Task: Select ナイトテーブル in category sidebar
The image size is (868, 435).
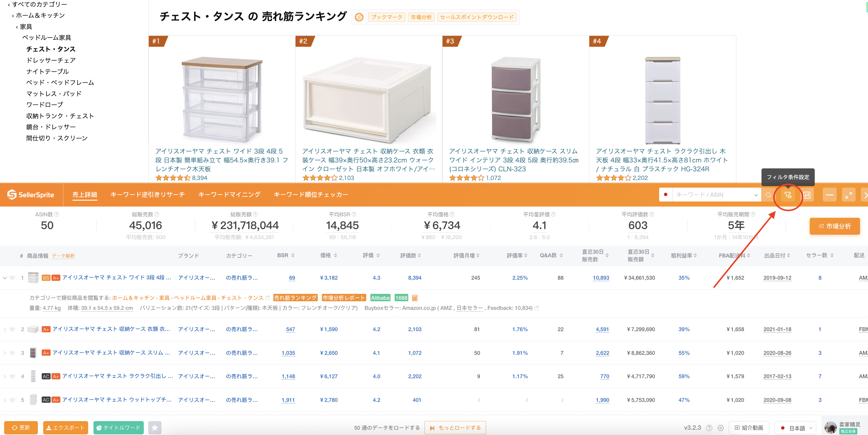Action: pos(48,71)
